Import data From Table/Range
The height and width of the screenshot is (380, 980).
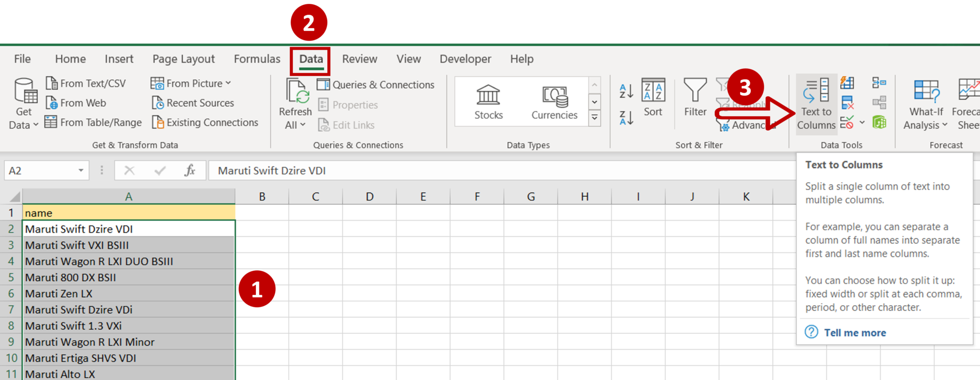[x=93, y=123]
